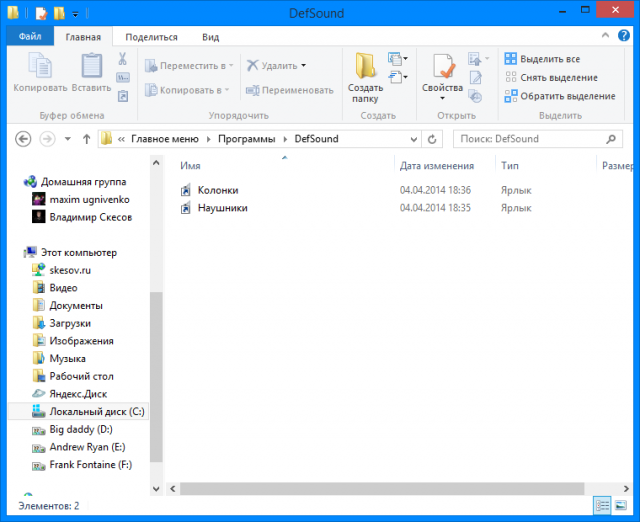The image size is (640, 522).
Task: Open the Переместить в dropdown
Action: [x=231, y=66]
